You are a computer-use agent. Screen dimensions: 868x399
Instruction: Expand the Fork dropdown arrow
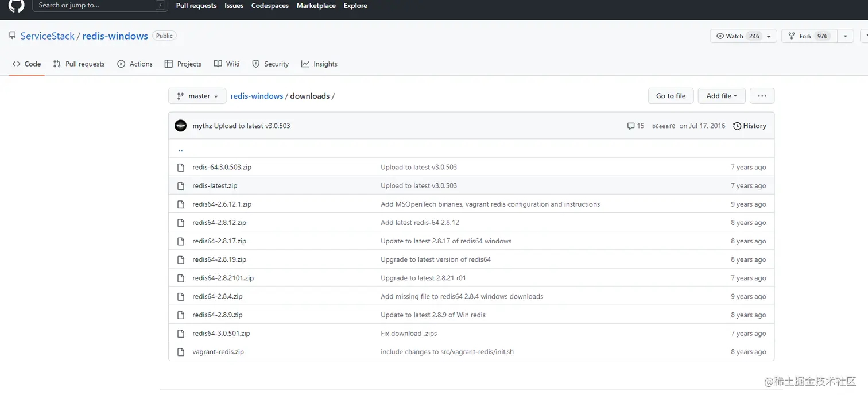(x=845, y=36)
